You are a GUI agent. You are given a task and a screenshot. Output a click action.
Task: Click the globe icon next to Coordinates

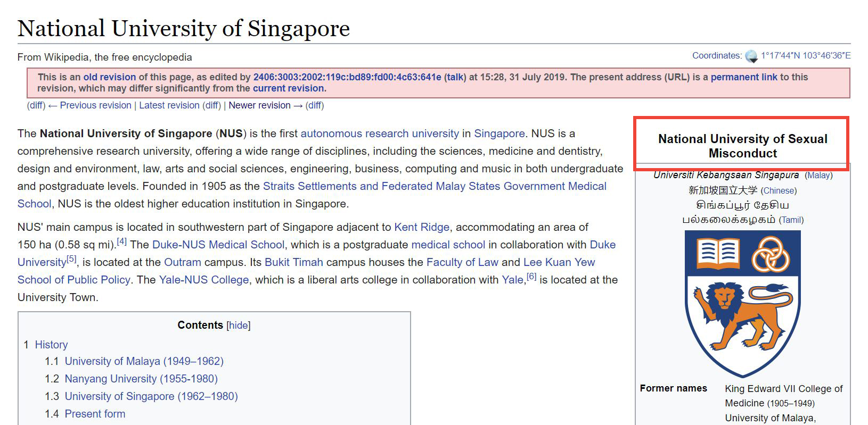(x=751, y=56)
